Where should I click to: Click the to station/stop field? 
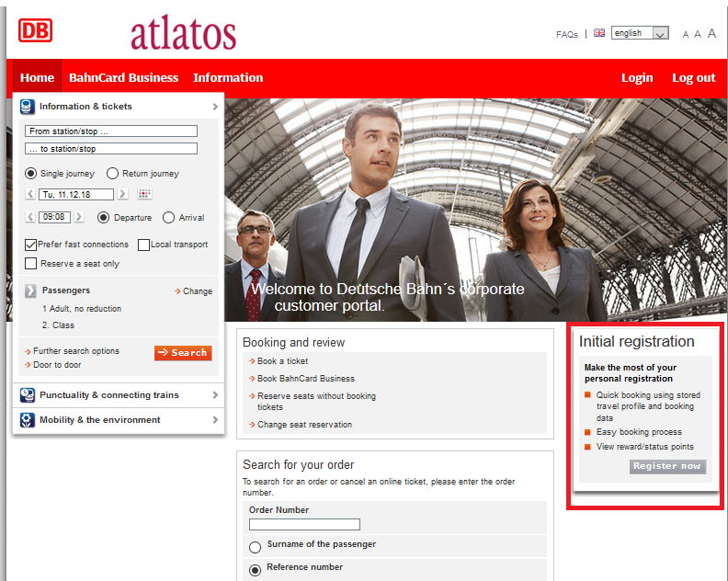111,149
